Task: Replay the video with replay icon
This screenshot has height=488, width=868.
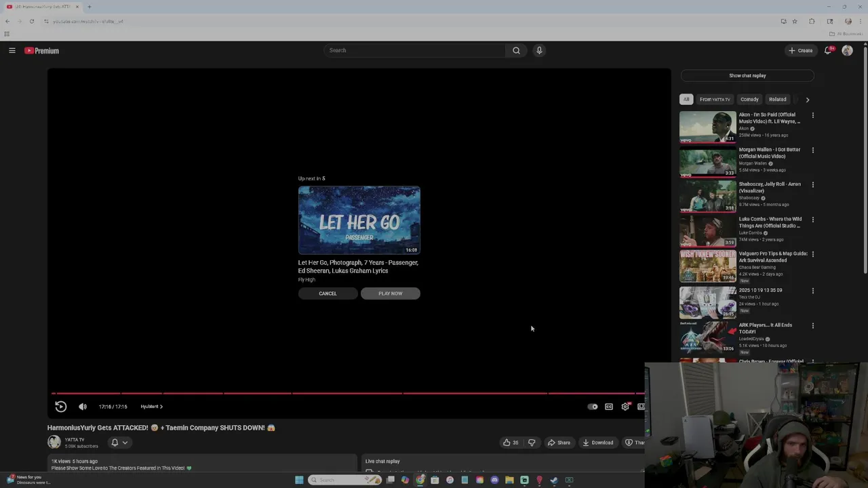Action: pos(60,407)
